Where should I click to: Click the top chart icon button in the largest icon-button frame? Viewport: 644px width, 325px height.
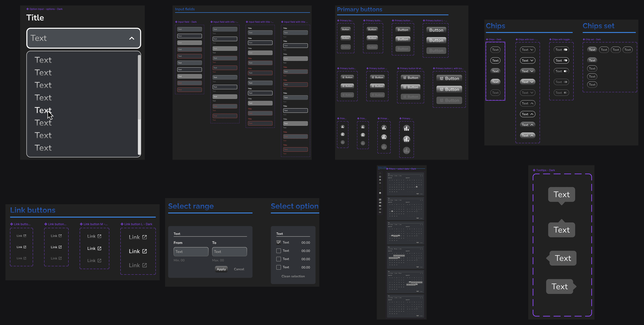[x=407, y=129]
